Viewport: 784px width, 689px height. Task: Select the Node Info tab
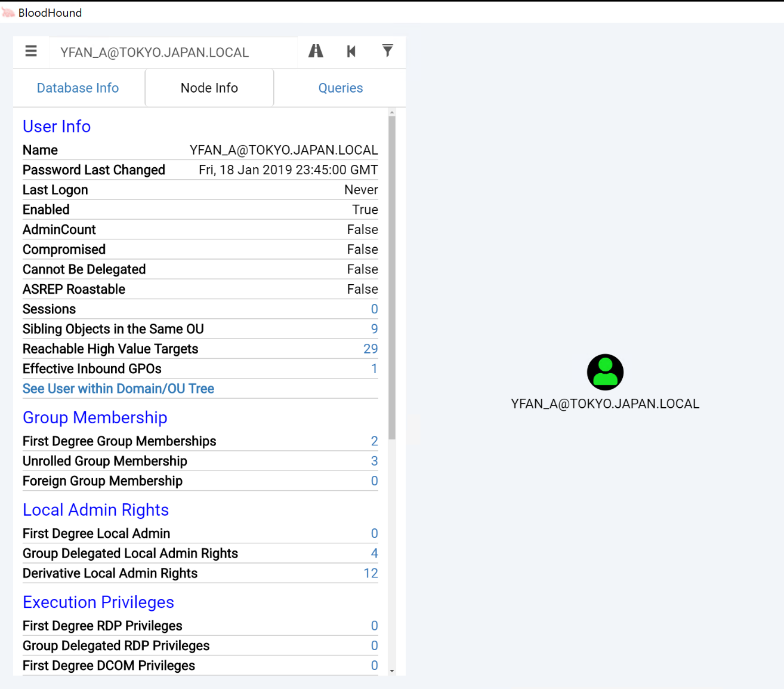tap(209, 88)
